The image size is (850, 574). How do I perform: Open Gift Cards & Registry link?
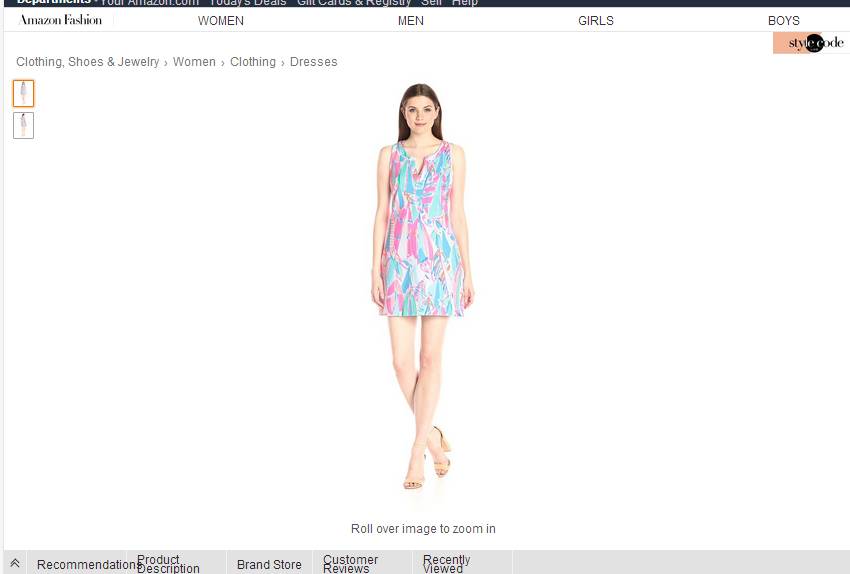click(x=353, y=3)
